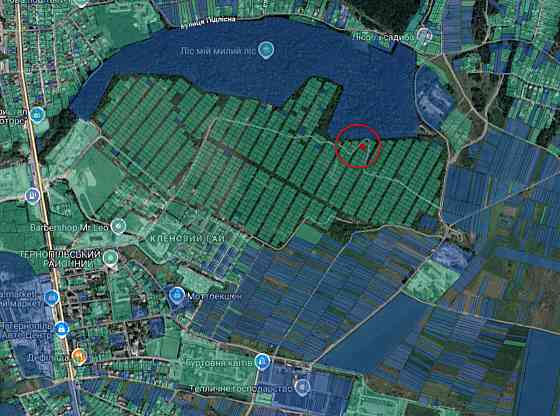Open the Тернопільський районний place pin
The width and height of the screenshot is (560, 416).
point(110,257)
